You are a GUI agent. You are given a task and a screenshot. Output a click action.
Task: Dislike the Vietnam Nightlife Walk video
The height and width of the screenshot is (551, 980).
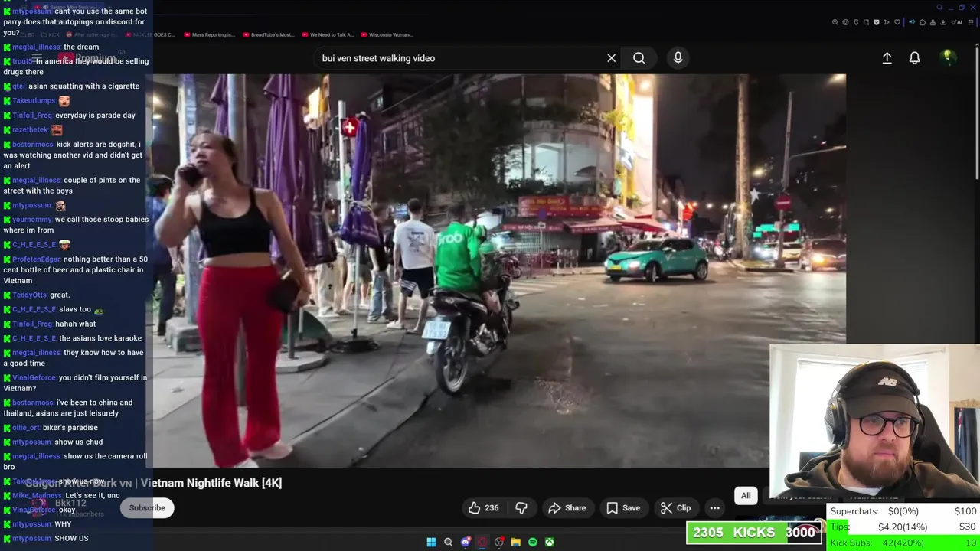pos(521,508)
